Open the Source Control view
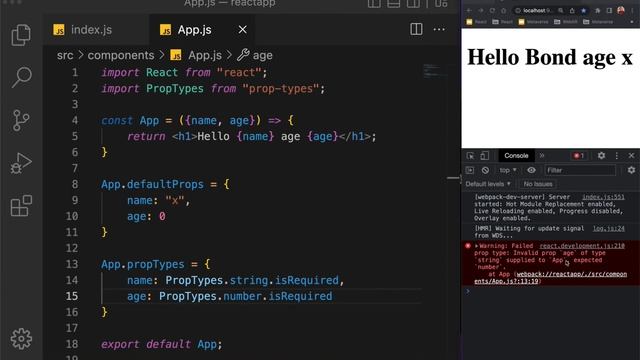 point(21,120)
